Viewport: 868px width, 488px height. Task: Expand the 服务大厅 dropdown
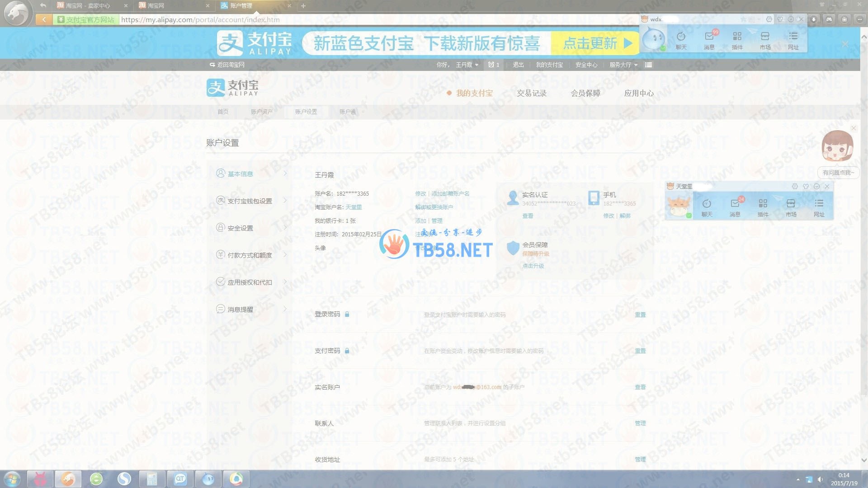623,65
